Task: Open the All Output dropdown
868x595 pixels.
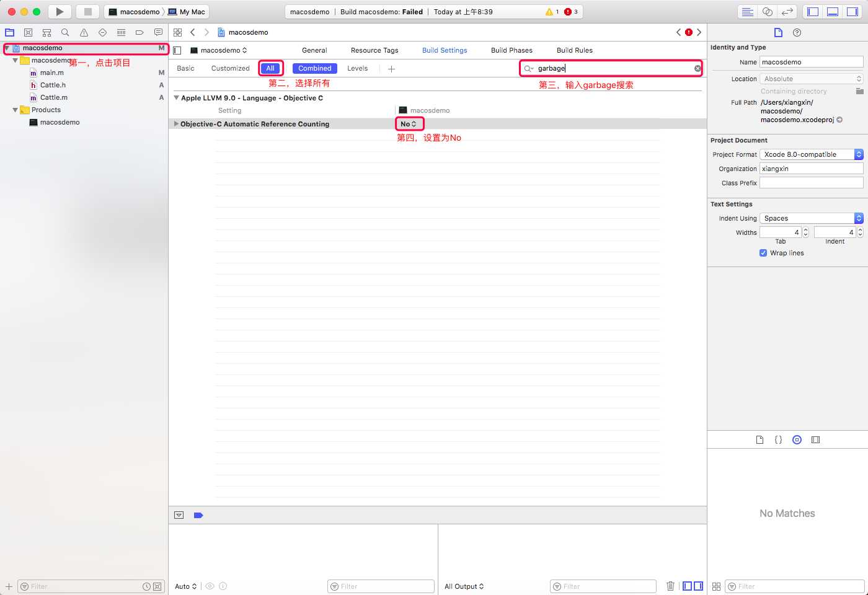Action: pyautogui.click(x=464, y=586)
